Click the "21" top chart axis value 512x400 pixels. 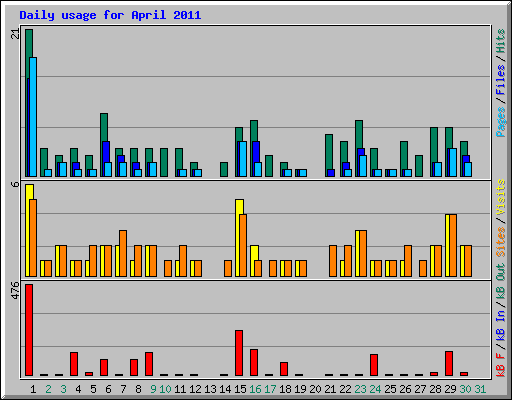pos(16,34)
